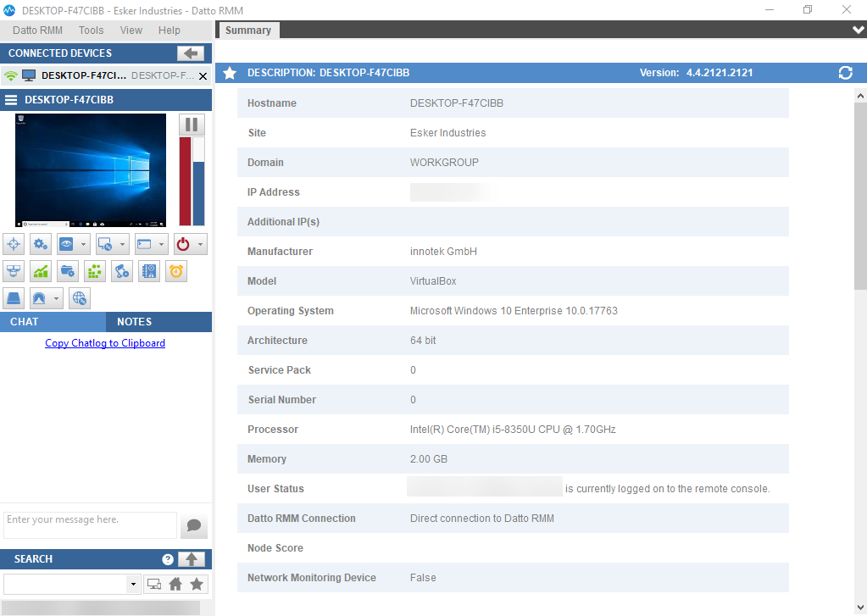This screenshot has width=867, height=616.
Task: Click the Hostname value DESKTOP-F47CIBB
Action: point(457,103)
